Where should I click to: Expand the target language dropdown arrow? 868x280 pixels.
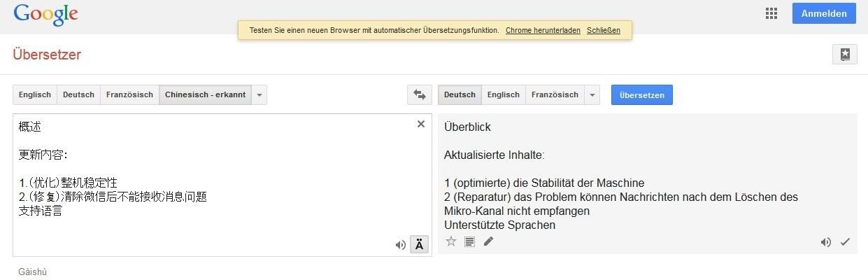coord(592,94)
